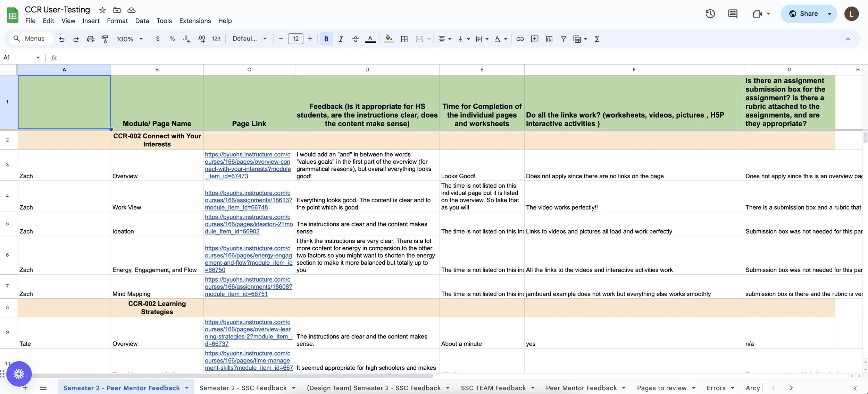Create a filter
The image size is (868, 394).
tap(564, 39)
